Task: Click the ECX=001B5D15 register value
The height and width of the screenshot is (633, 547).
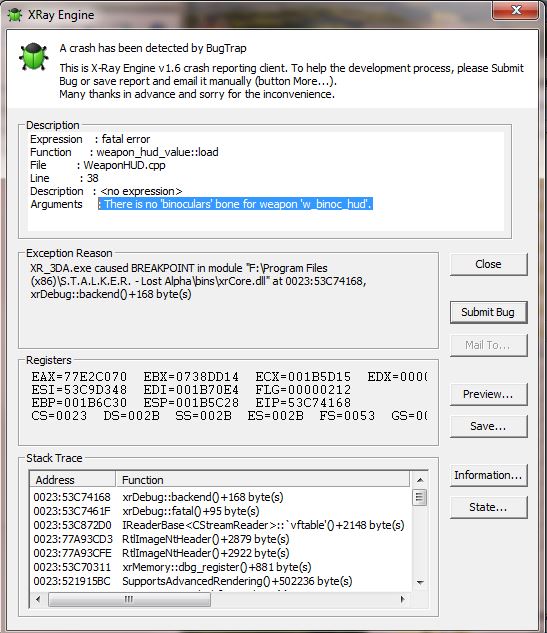Action: pos(303,377)
